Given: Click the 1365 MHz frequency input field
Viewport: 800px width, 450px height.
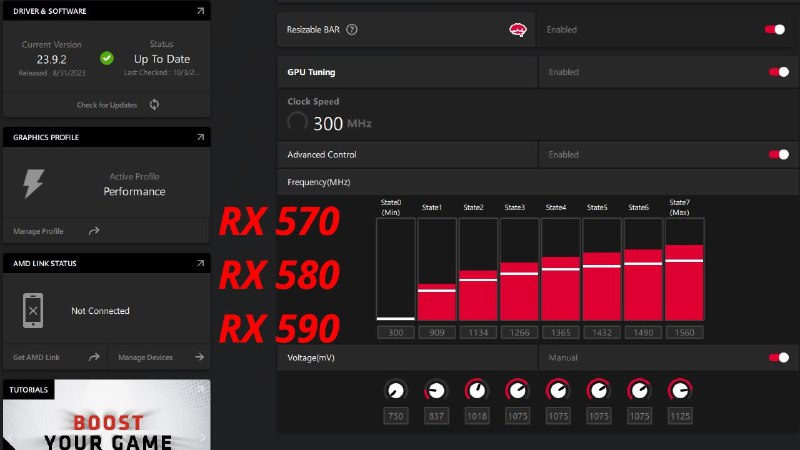Looking at the screenshot, I should pyautogui.click(x=561, y=333).
